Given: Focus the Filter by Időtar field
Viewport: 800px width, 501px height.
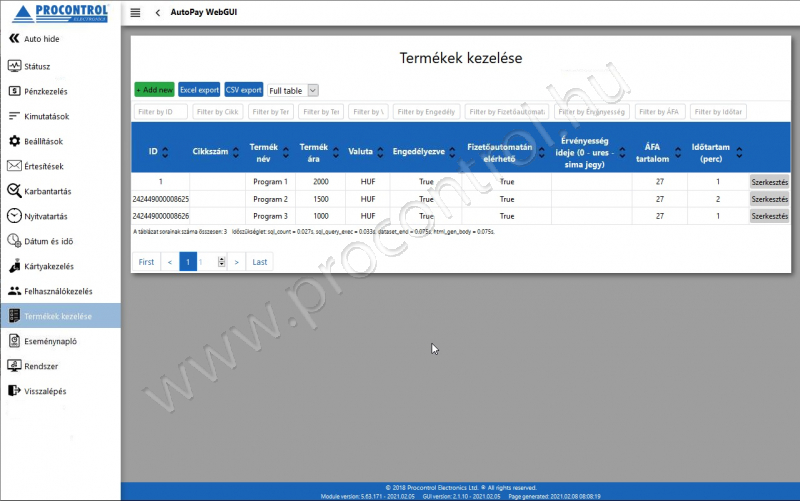Looking at the screenshot, I should point(718,112).
